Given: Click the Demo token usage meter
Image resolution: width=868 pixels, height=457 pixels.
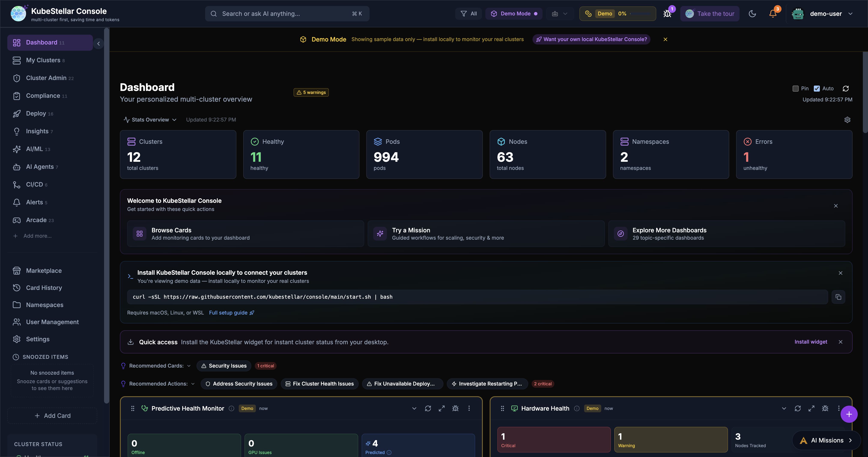Looking at the screenshot, I should (617, 13).
